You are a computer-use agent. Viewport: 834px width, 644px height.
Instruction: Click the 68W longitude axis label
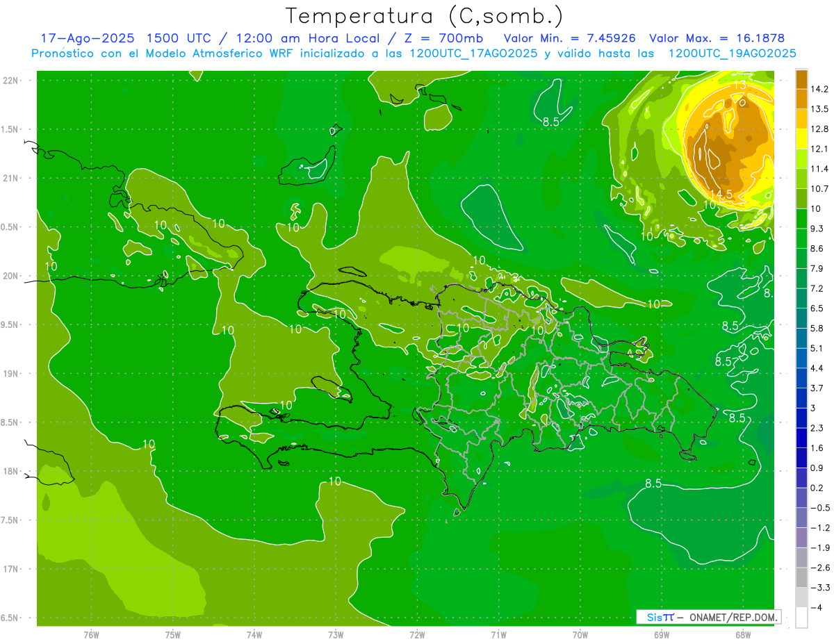pos(743,635)
